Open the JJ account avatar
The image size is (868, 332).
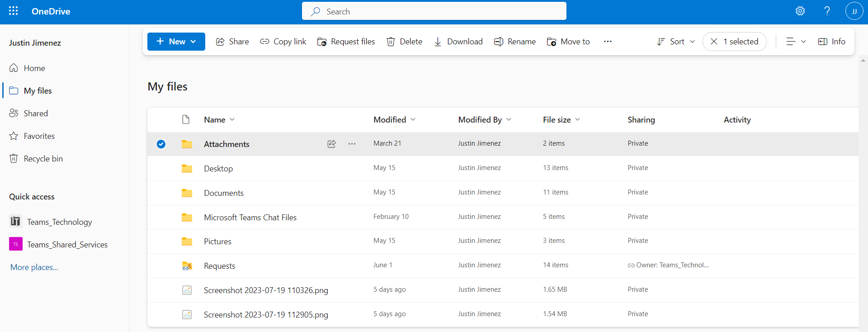pos(854,11)
